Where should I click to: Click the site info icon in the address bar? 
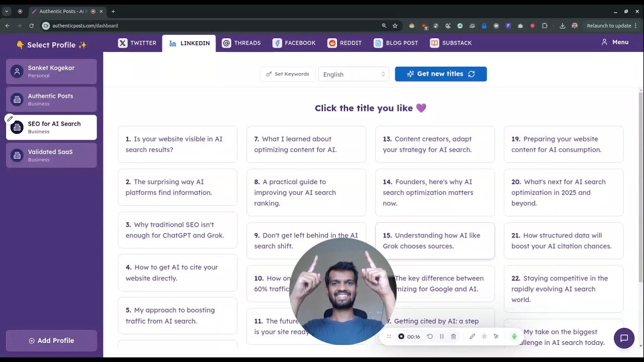click(46, 26)
